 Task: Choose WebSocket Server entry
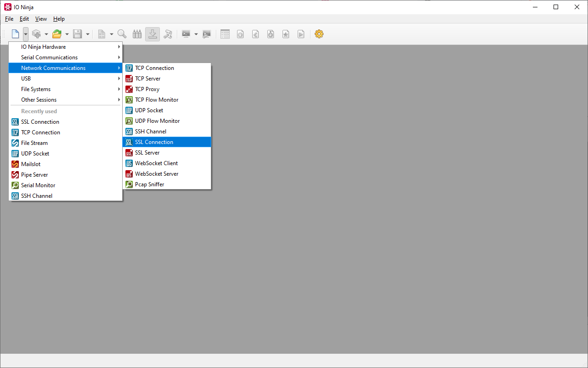coord(167,174)
